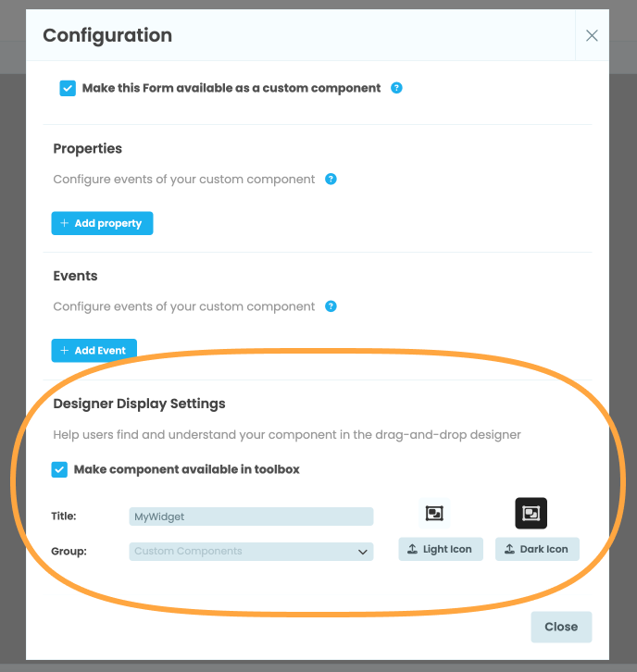Click the Close button at the bottom

pyautogui.click(x=561, y=627)
